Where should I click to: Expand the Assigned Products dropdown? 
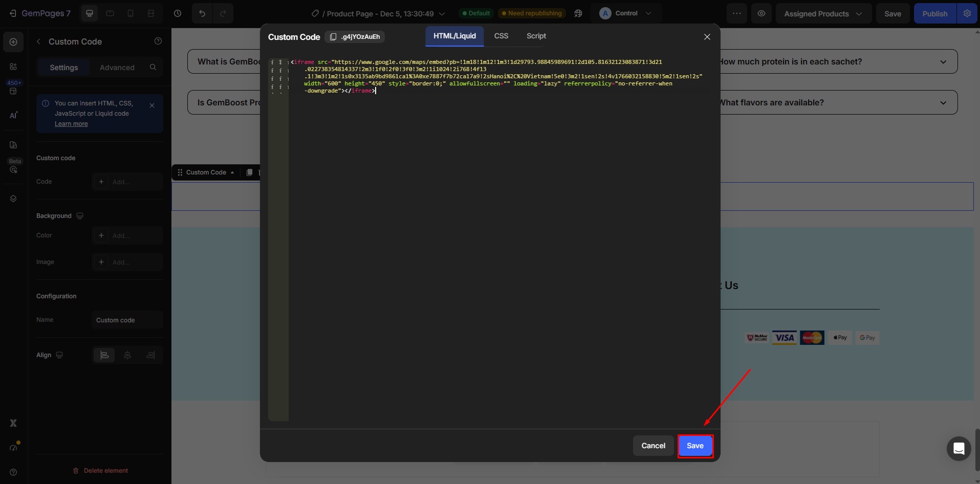pos(822,14)
